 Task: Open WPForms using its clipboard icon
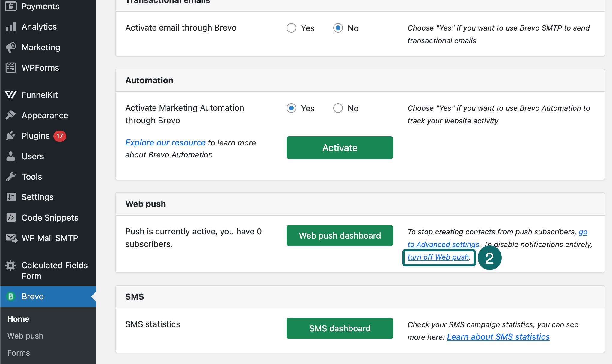[x=11, y=68]
